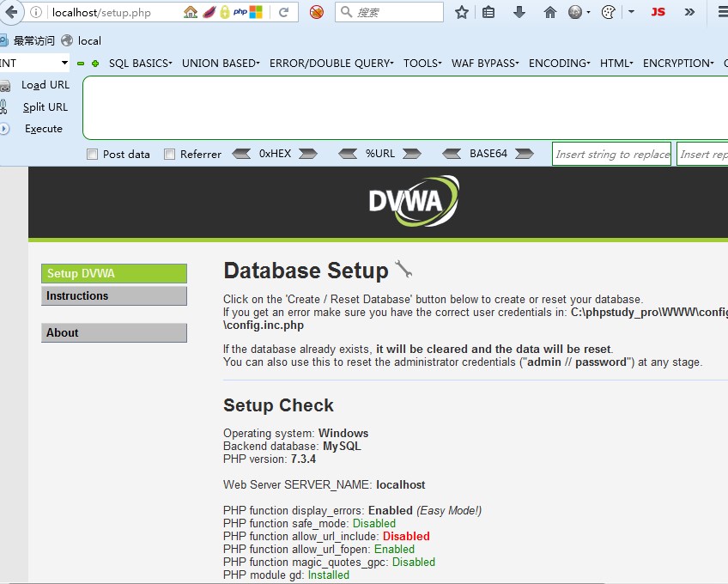
Task: Click red Disabled next to allow_url_include
Action: pos(406,536)
